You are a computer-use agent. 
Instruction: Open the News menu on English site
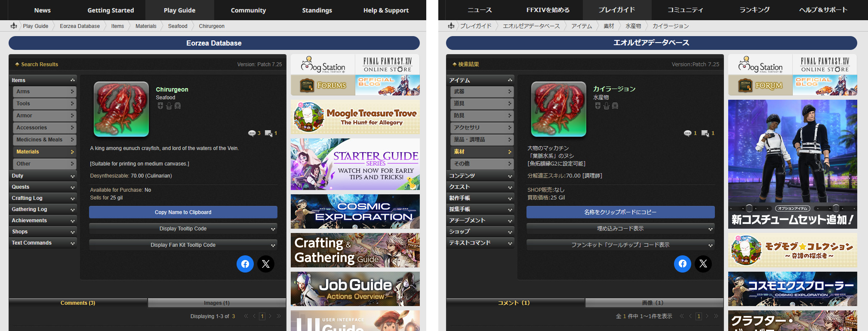click(43, 10)
